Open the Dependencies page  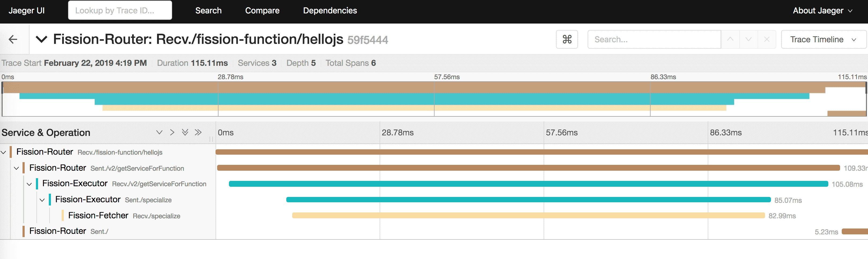(329, 10)
